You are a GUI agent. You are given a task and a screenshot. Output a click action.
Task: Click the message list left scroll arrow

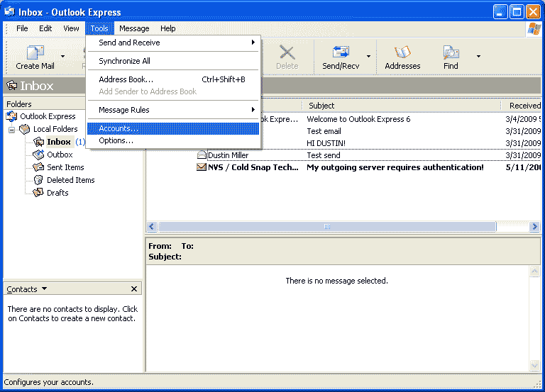click(152, 227)
